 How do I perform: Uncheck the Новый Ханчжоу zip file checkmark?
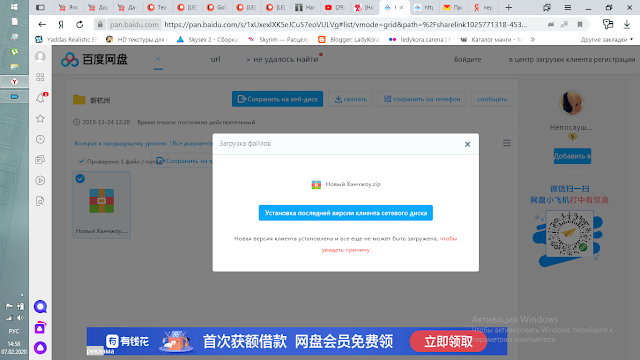tap(80, 178)
